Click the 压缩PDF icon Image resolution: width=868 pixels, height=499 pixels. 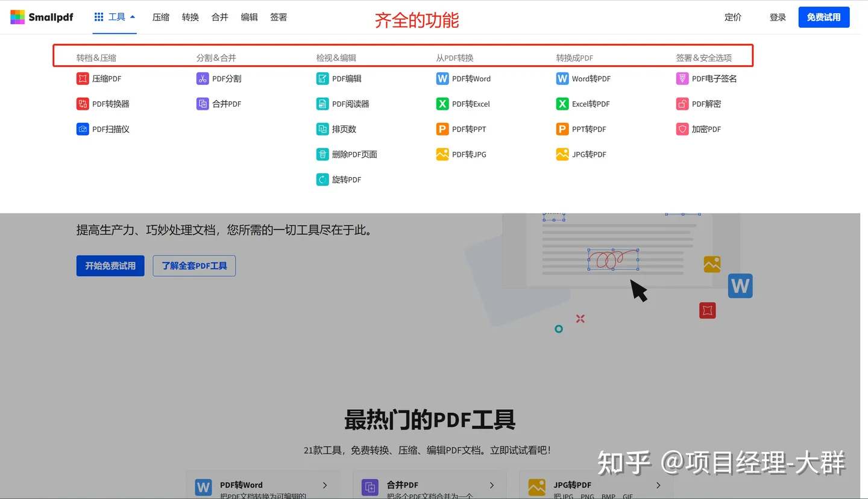pos(83,78)
